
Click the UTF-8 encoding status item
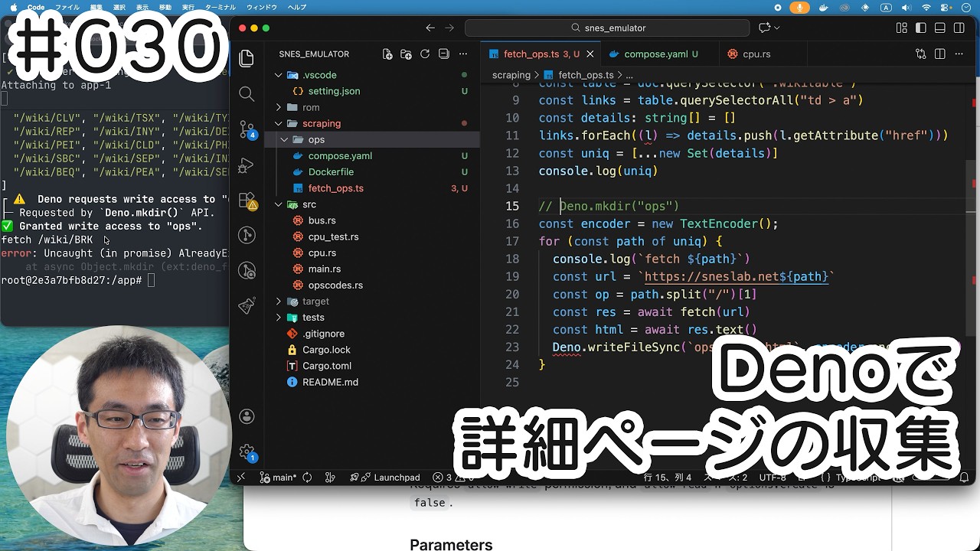point(773,478)
